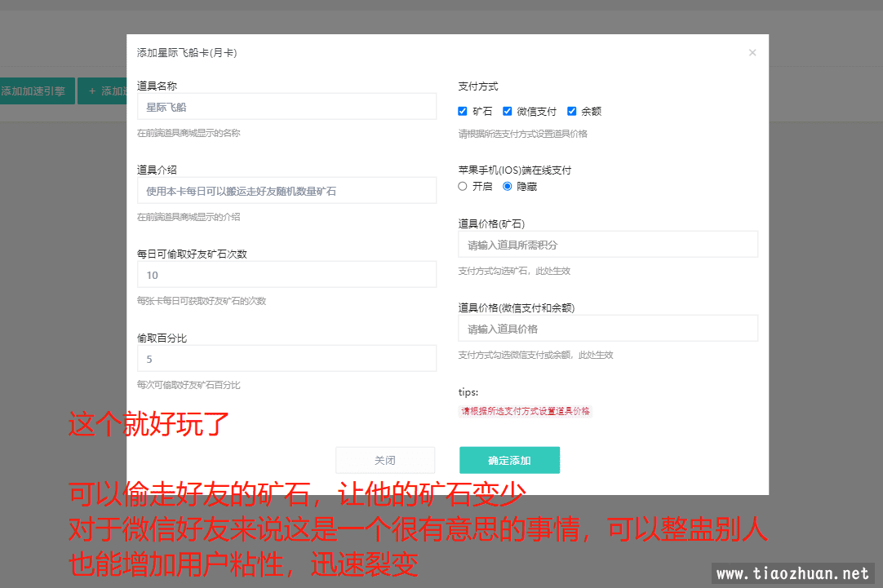This screenshot has width=883, height=588.
Task: Click the 偷取百分比 input showing 5
Action: coord(286,359)
